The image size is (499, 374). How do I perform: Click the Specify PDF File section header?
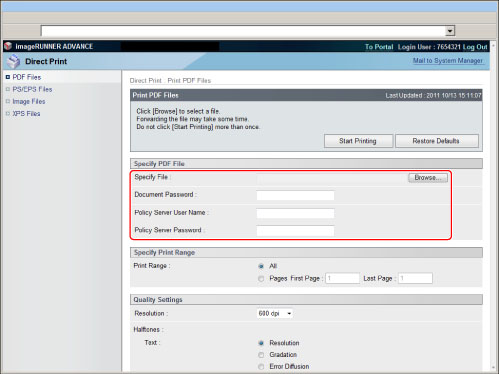306,164
